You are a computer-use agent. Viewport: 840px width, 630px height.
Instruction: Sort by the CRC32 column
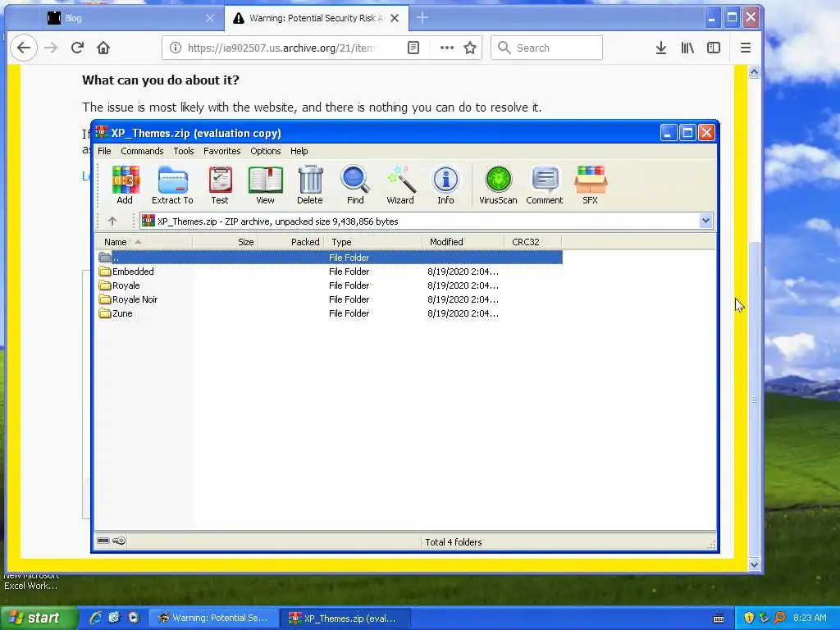tap(532, 242)
